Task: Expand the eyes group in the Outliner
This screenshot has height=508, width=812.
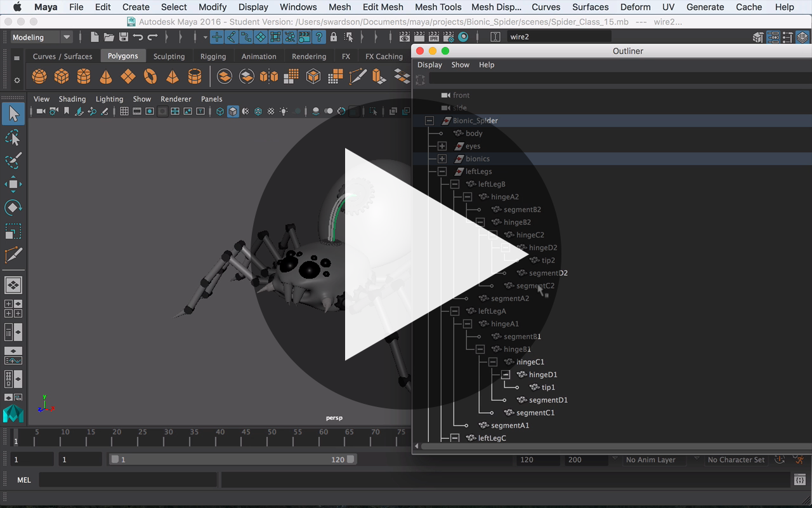Action: (443, 146)
